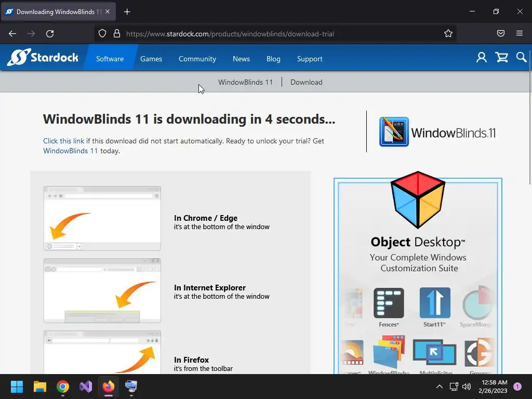Click the 'In Chrome / Edge' heading text

[x=206, y=218]
